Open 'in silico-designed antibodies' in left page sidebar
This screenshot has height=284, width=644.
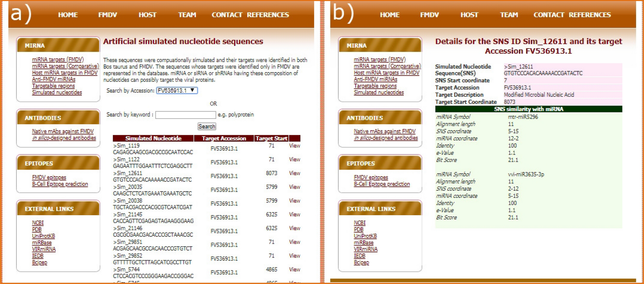pyautogui.click(x=64, y=138)
